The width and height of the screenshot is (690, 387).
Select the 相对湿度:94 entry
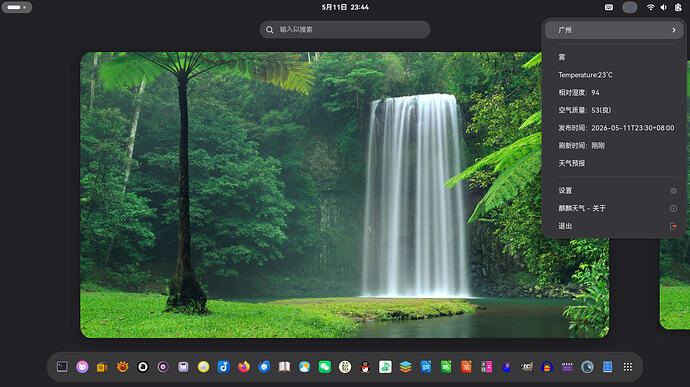tap(614, 92)
